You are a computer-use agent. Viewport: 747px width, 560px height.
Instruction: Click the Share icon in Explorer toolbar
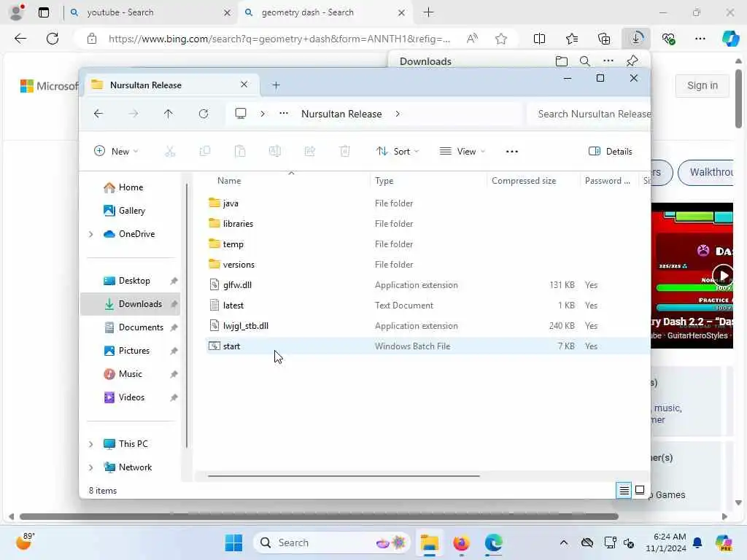[309, 152]
